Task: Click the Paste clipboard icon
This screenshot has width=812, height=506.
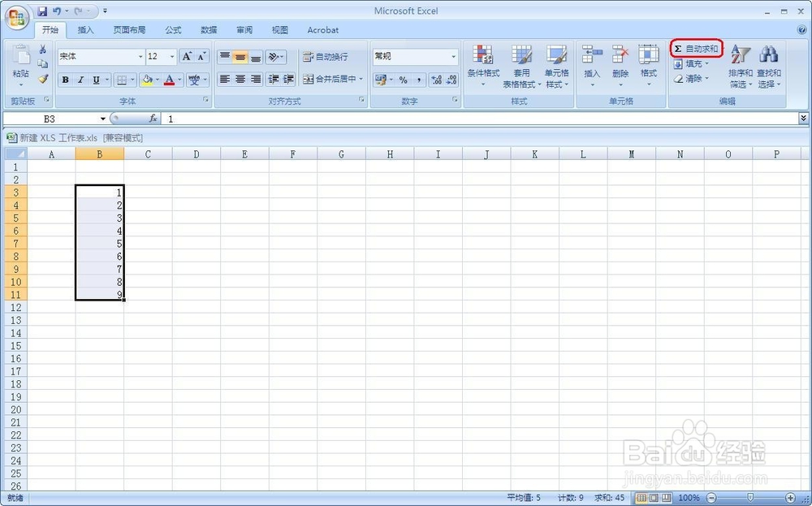Action: tap(21, 55)
